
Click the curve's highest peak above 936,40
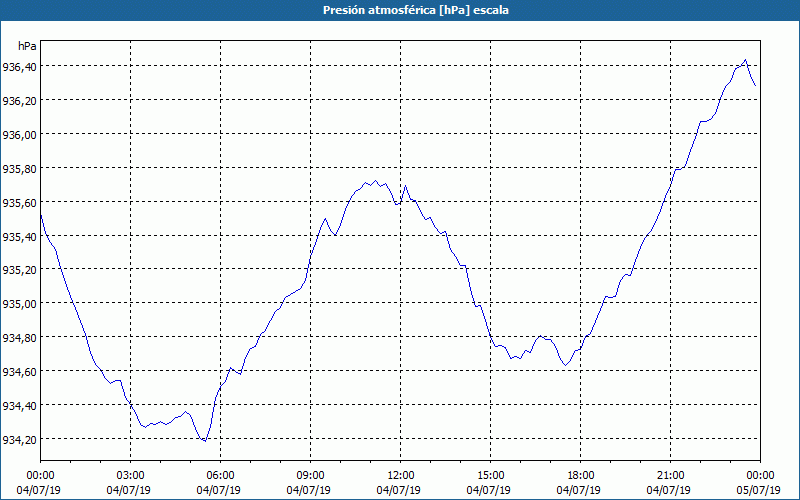(745, 60)
